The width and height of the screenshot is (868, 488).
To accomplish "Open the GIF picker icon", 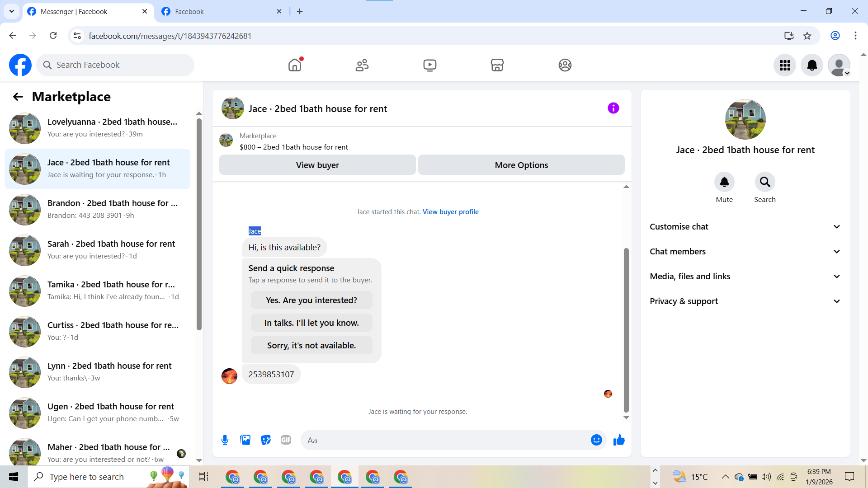I will coord(286,440).
